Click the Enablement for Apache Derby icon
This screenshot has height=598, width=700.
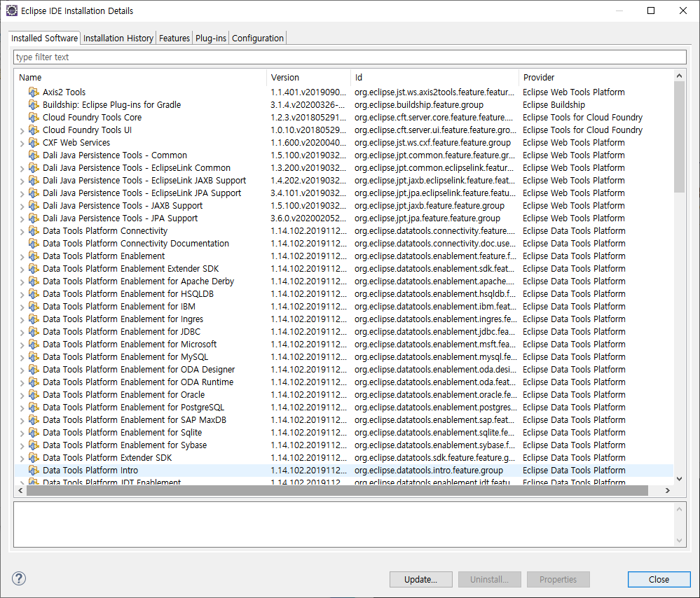[34, 281]
